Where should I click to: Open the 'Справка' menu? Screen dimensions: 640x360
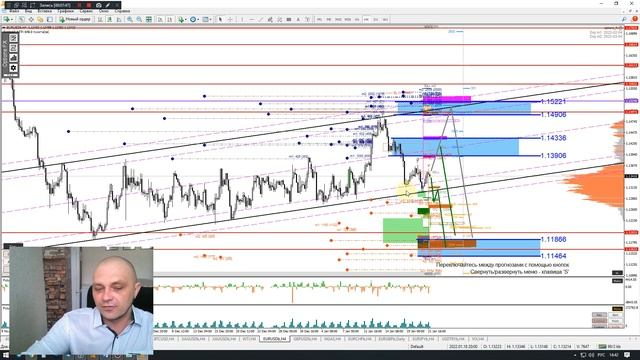click(122, 11)
